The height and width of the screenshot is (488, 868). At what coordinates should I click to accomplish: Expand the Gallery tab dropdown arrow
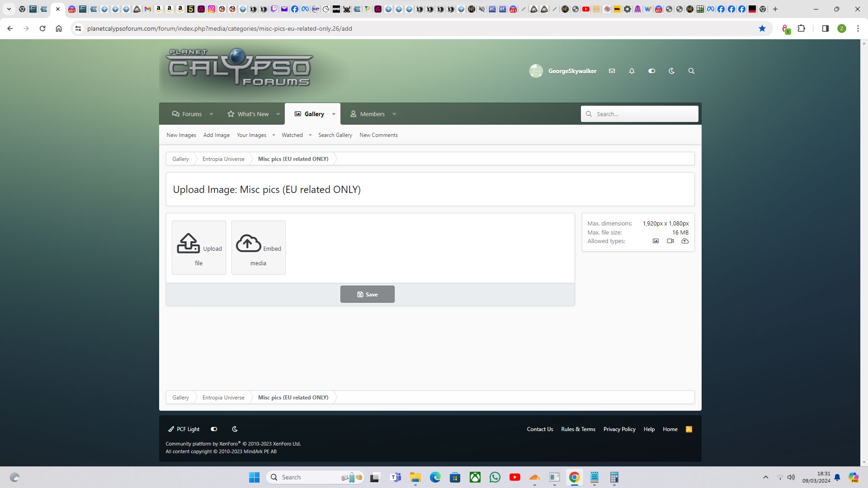point(334,114)
